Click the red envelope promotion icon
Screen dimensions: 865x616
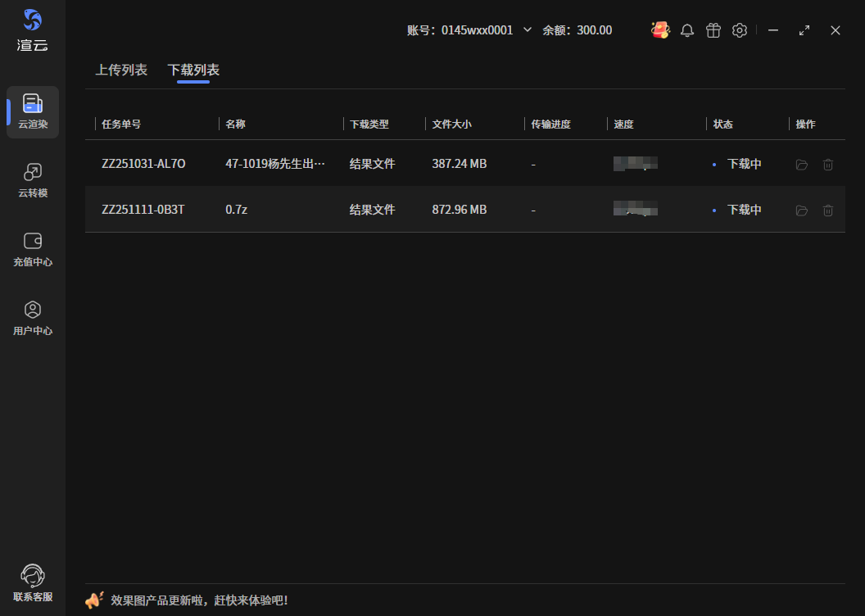click(660, 30)
